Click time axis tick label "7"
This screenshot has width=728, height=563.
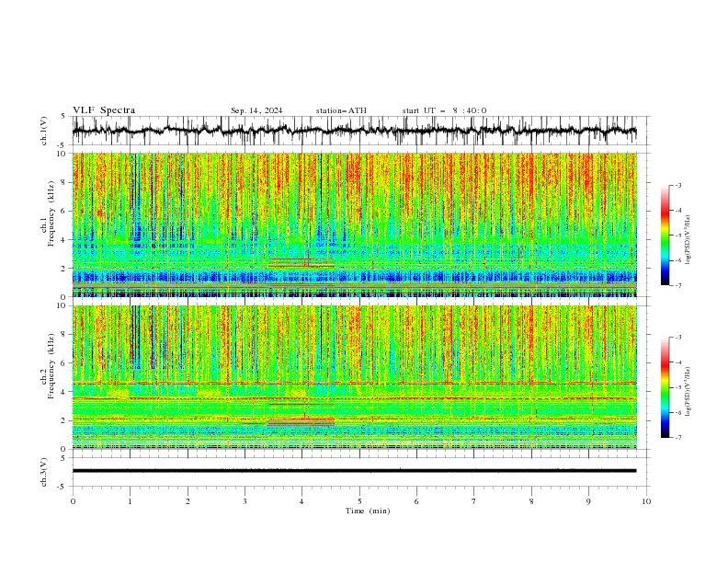click(x=474, y=501)
